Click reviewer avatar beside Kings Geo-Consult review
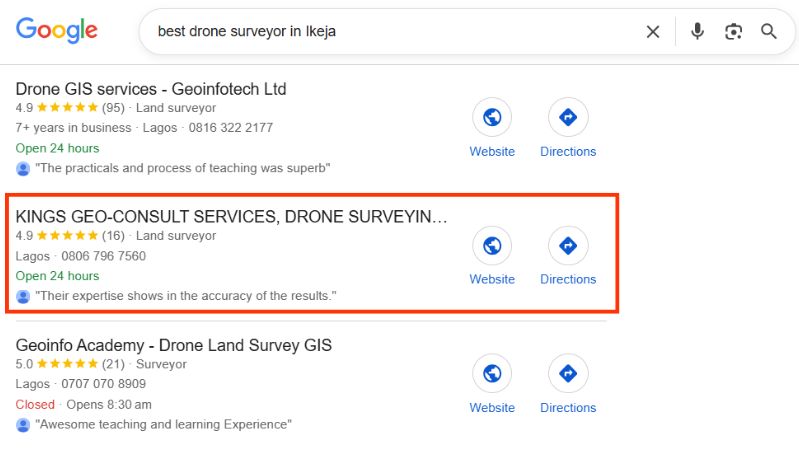 (23, 296)
